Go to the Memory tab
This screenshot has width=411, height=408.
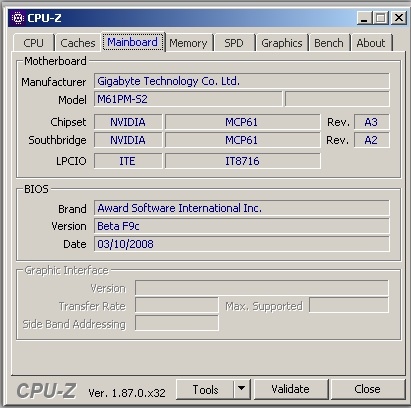pyautogui.click(x=188, y=43)
